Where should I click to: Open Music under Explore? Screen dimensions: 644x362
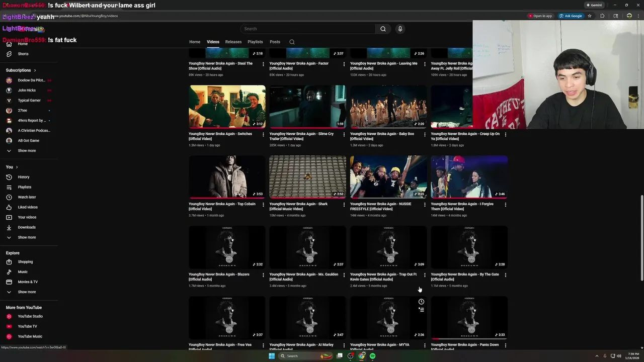click(x=23, y=271)
